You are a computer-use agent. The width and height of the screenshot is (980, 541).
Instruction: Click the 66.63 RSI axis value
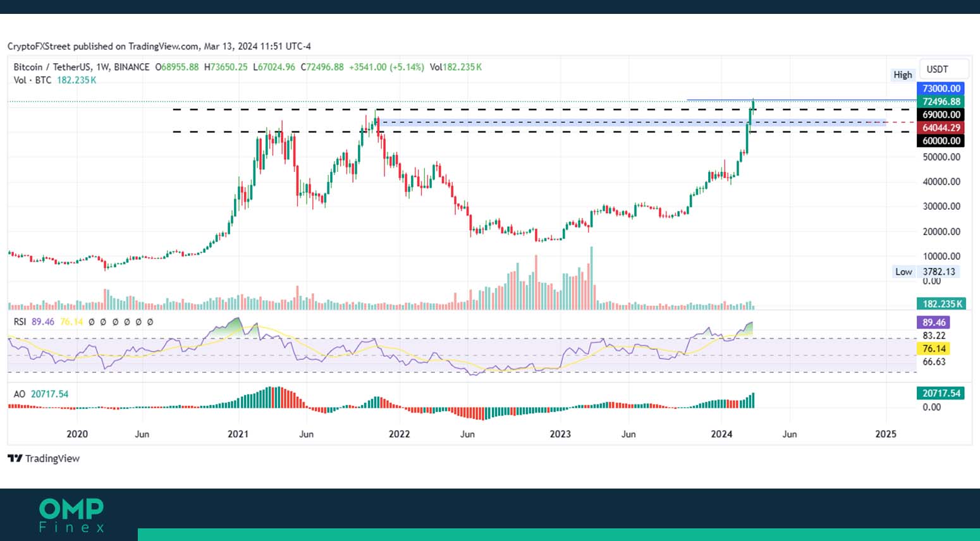tap(934, 362)
